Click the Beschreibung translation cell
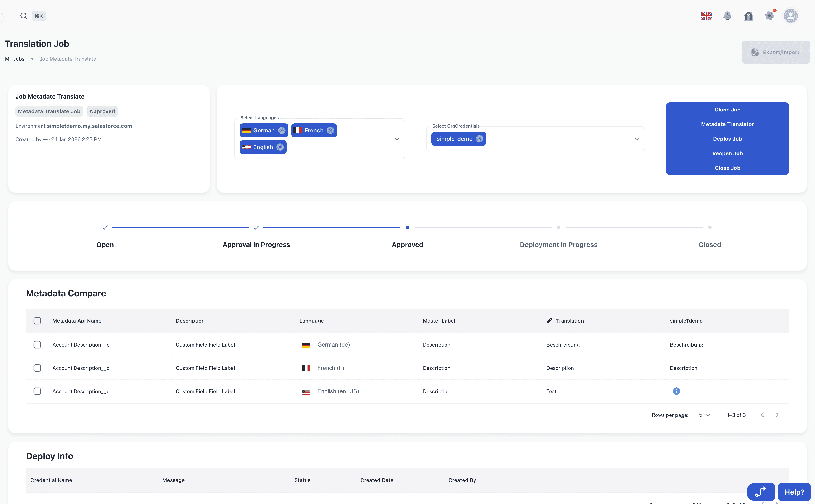The image size is (815, 504). 563,345
